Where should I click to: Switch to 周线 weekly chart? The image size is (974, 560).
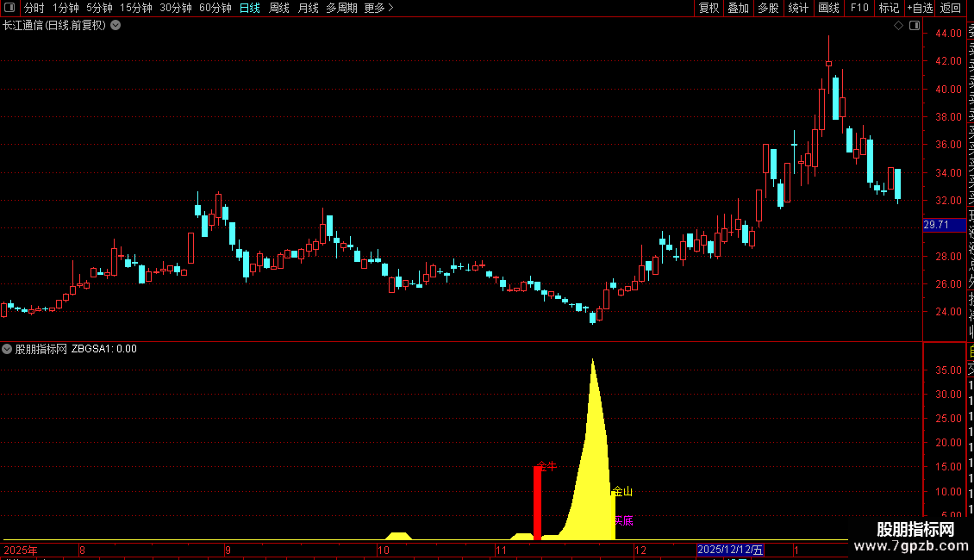279,8
